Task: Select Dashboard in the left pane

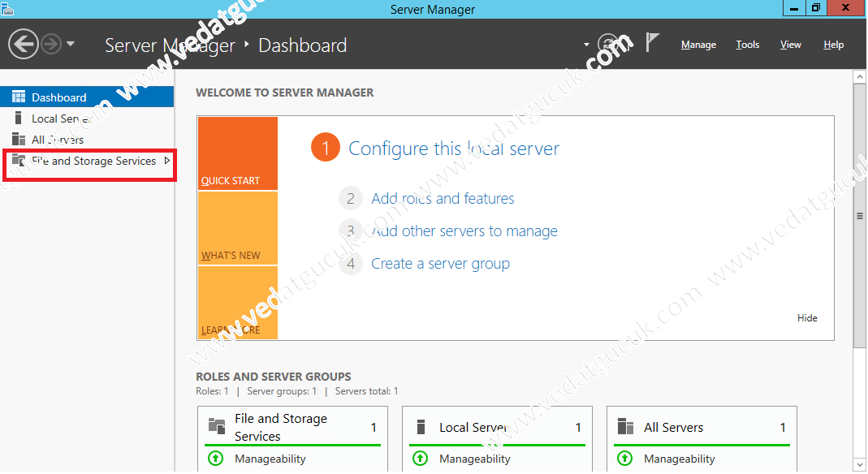Action: click(87, 97)
